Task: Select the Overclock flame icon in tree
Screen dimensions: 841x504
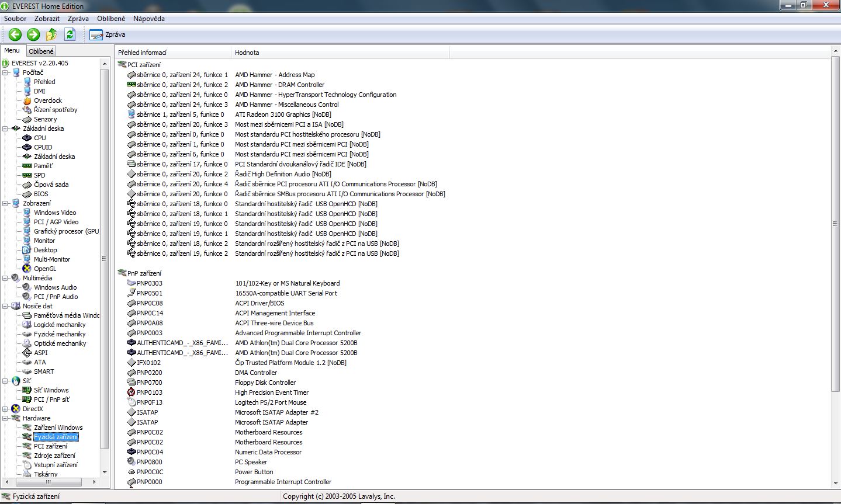Action: pyautogui.click(x=27, y=100)
